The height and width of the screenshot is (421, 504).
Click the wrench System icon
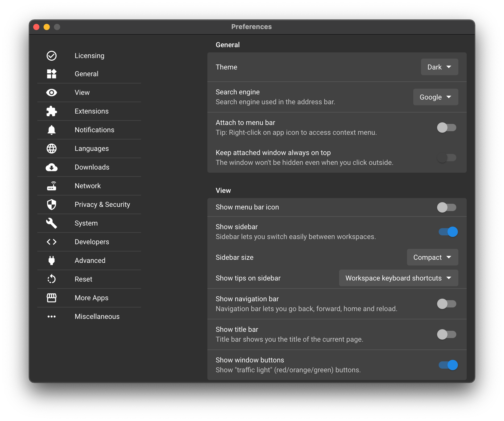click(x=52, y=223)
